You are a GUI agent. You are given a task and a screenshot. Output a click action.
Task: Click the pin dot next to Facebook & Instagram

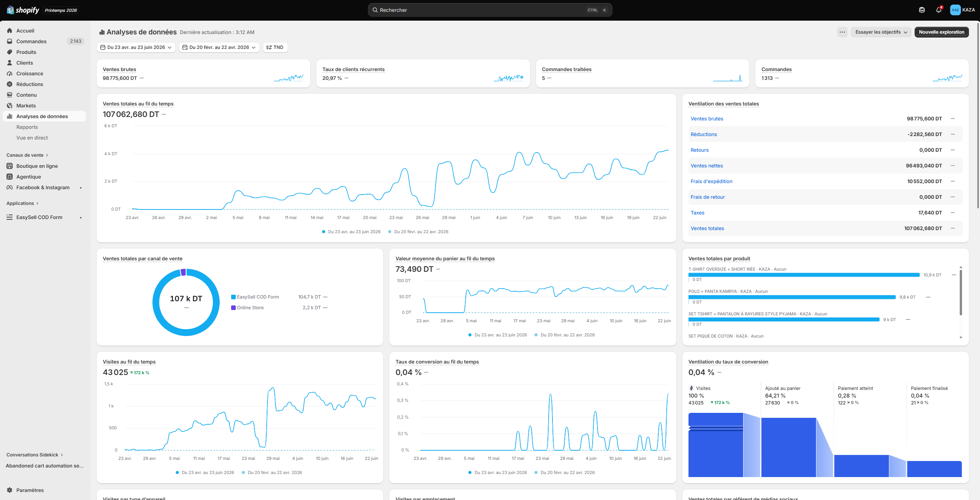tap(81, 188)
